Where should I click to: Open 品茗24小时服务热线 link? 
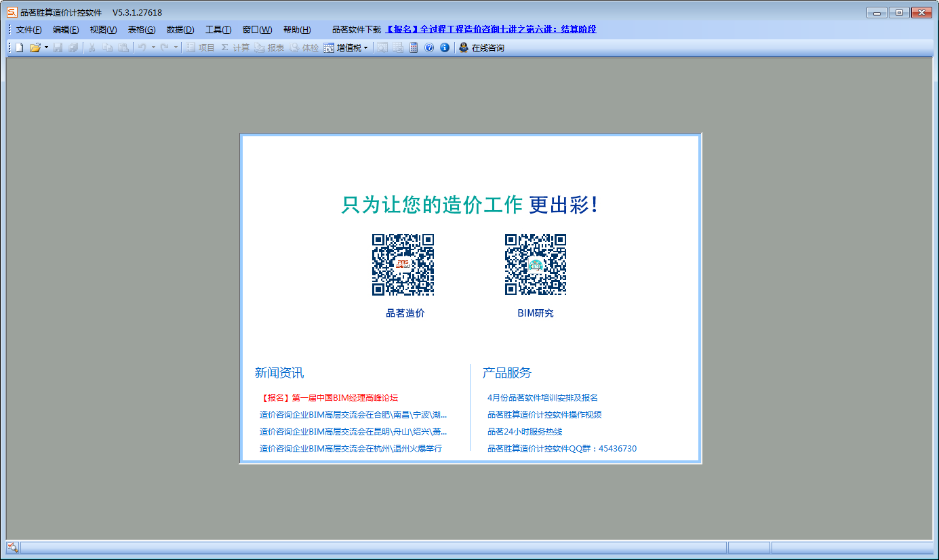tap(525, 432)
